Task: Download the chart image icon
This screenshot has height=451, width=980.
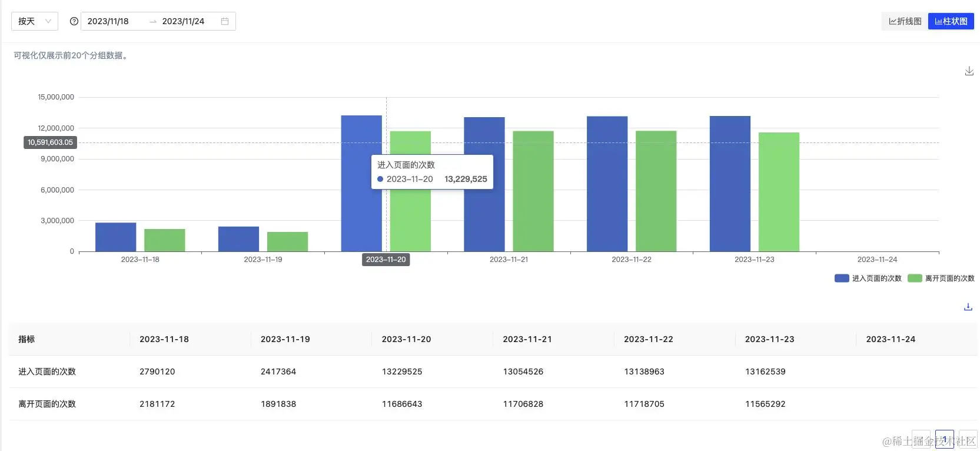Action: pyautogui.click(x=969, y=71)
